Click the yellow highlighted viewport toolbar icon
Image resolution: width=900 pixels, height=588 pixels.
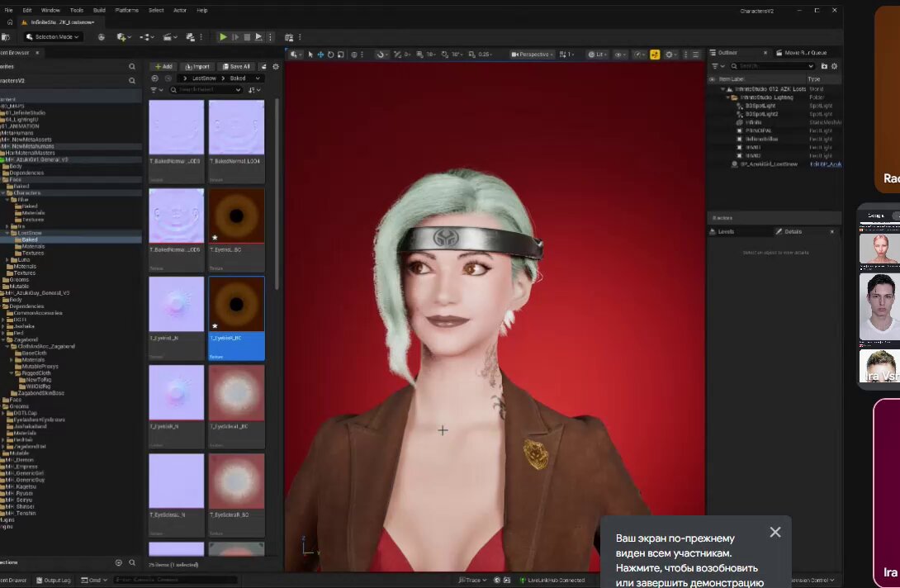(x=655, y=55)
